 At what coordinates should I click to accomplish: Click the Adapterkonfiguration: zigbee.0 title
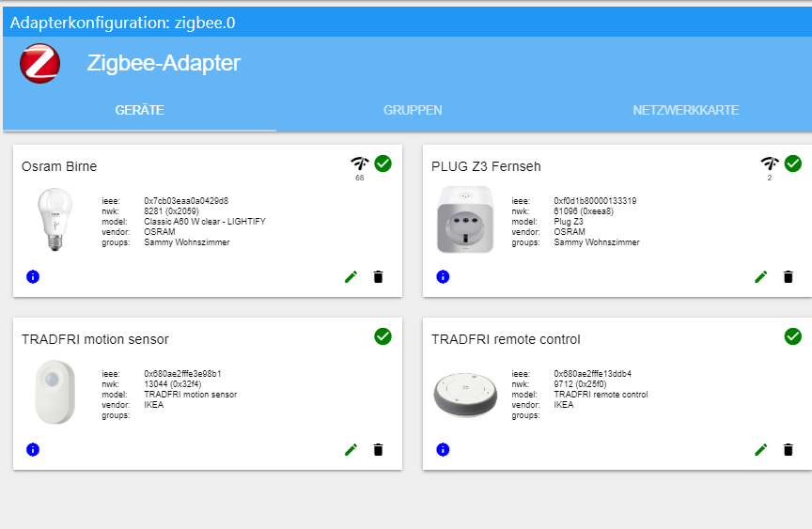pos(123,23)
